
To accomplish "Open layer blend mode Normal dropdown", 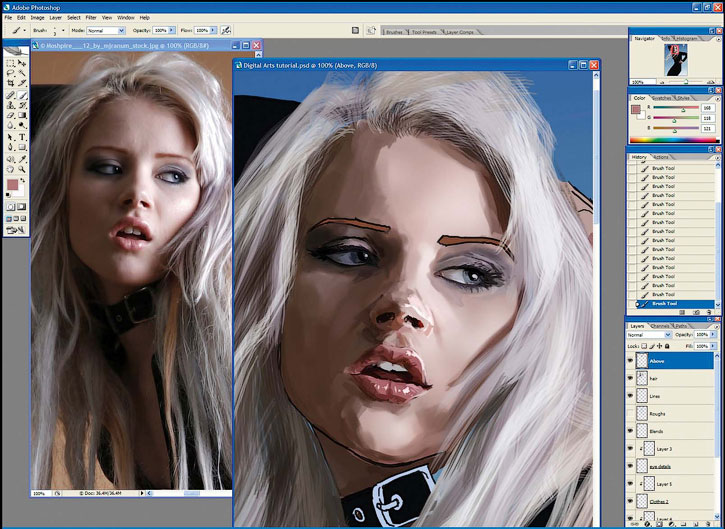I will [x=668, y=334].
